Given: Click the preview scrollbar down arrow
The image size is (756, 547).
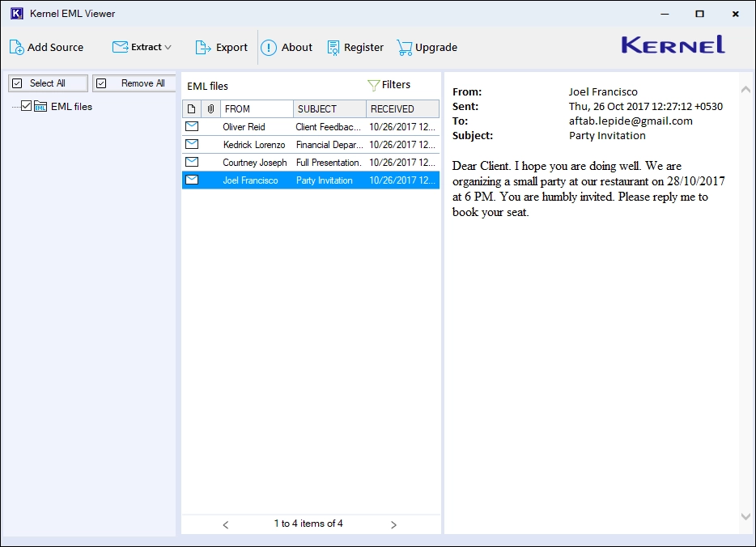Looking at the screenshot, I should click(x=745, y=516).
